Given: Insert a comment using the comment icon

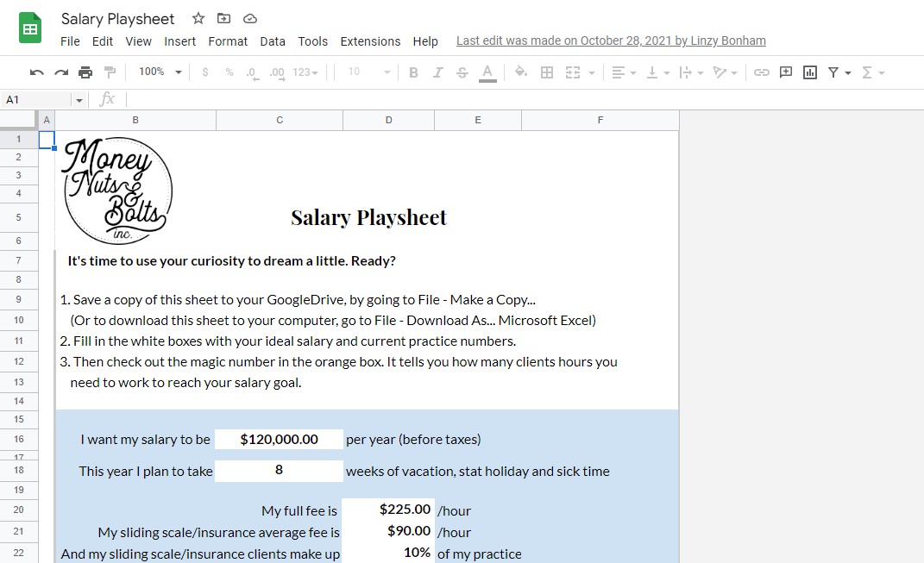Looking at the screenshot, I should [x=785, y=72].
